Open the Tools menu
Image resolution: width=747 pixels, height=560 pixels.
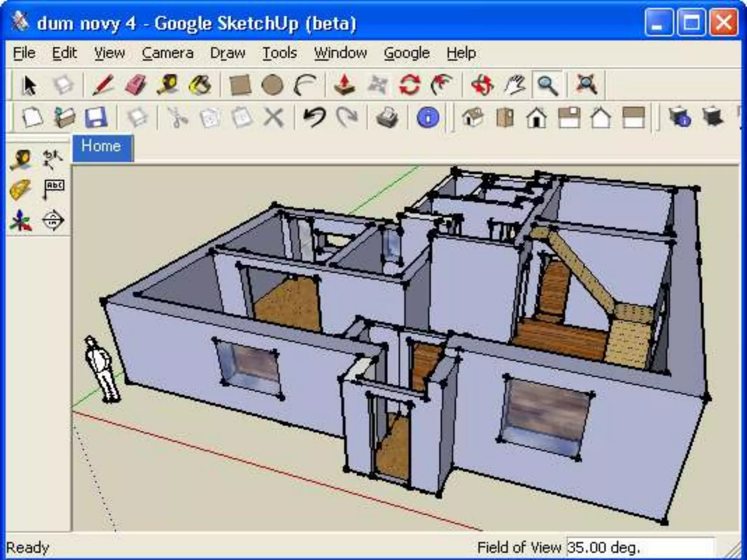coord(279,53)
